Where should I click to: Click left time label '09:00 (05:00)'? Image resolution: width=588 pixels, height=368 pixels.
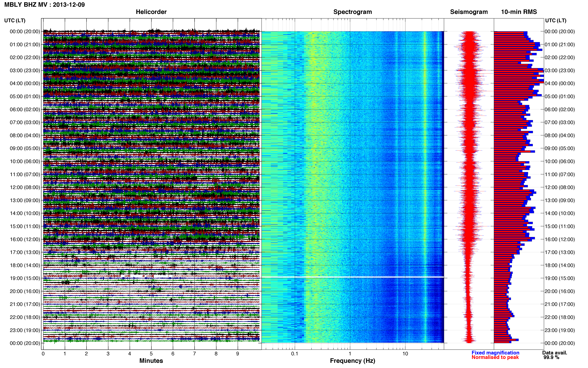coord(25,148)
